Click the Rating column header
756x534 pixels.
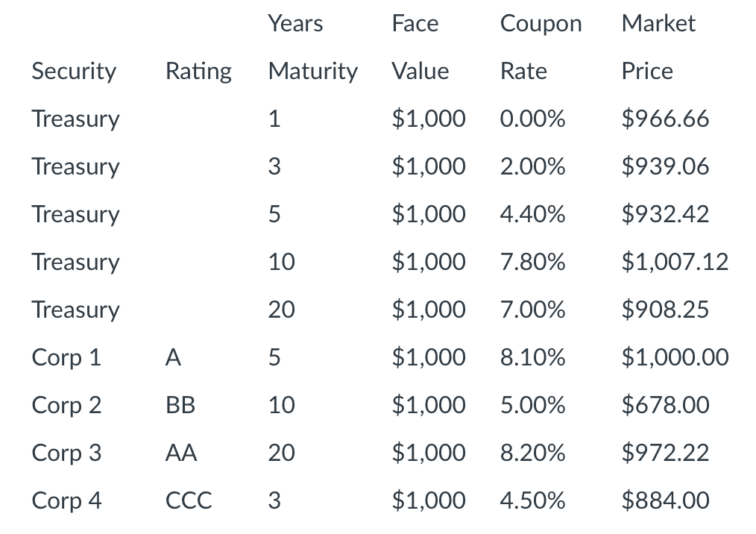[x=198, y=72]
